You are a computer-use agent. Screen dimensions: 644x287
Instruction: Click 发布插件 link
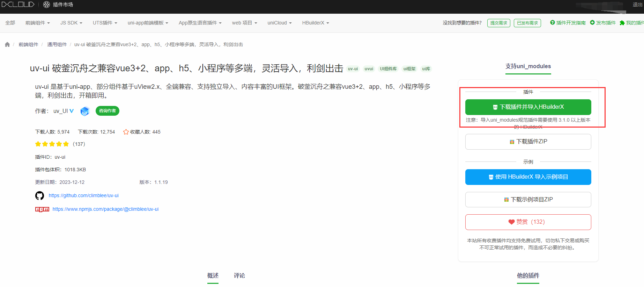606,23
